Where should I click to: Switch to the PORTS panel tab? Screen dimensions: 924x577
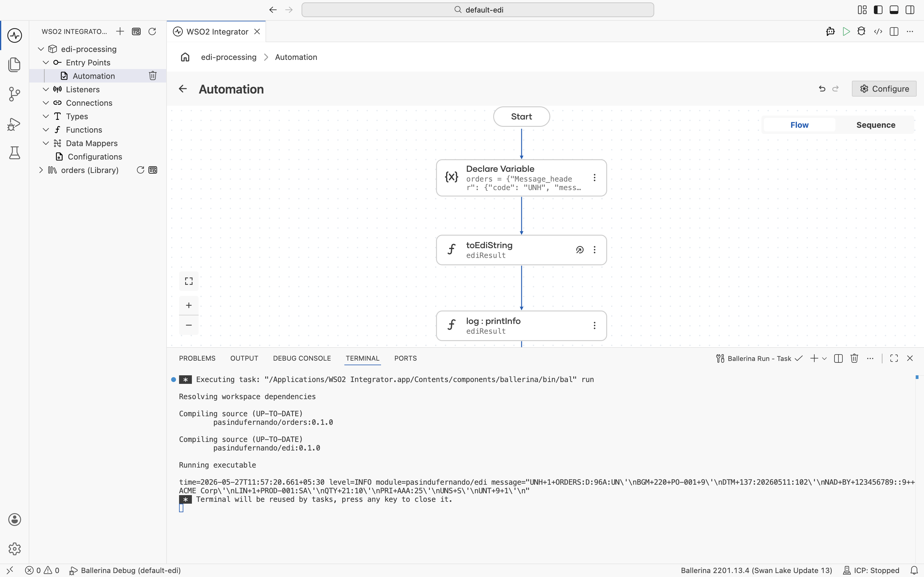click(x=405, y=358)
